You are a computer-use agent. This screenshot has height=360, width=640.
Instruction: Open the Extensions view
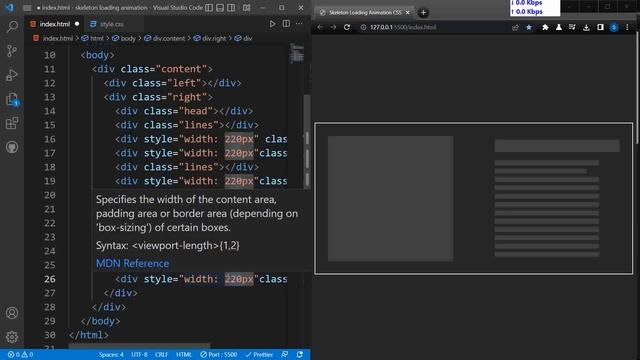coord(12,123)
